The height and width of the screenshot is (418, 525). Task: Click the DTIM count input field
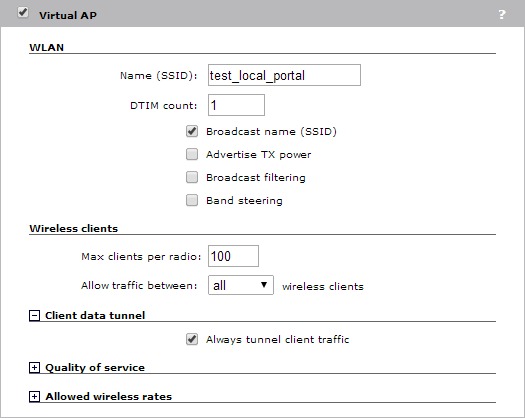236,105
